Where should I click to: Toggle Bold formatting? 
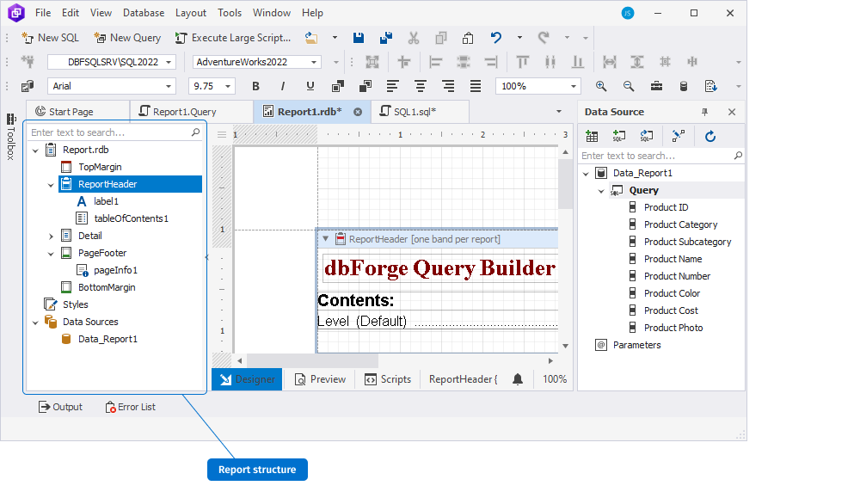click(x=255, y=86)
